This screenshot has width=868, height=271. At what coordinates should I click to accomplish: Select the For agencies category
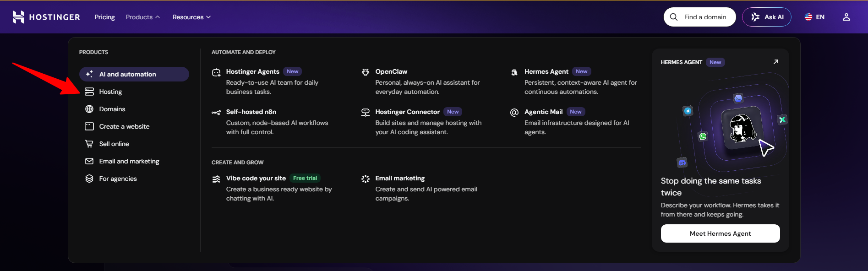(x=118, y=179)
